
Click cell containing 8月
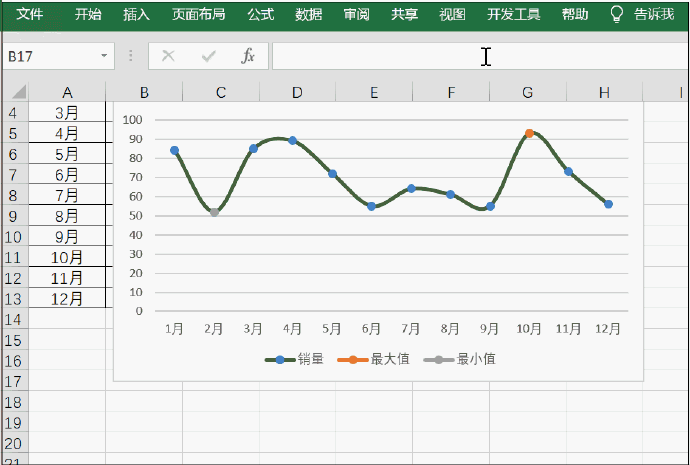[x=67, y=216]
